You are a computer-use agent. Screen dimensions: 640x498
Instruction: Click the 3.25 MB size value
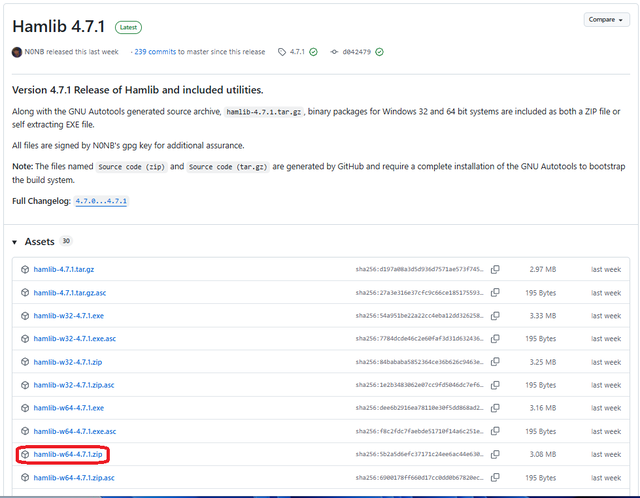(x=542, y=362)
